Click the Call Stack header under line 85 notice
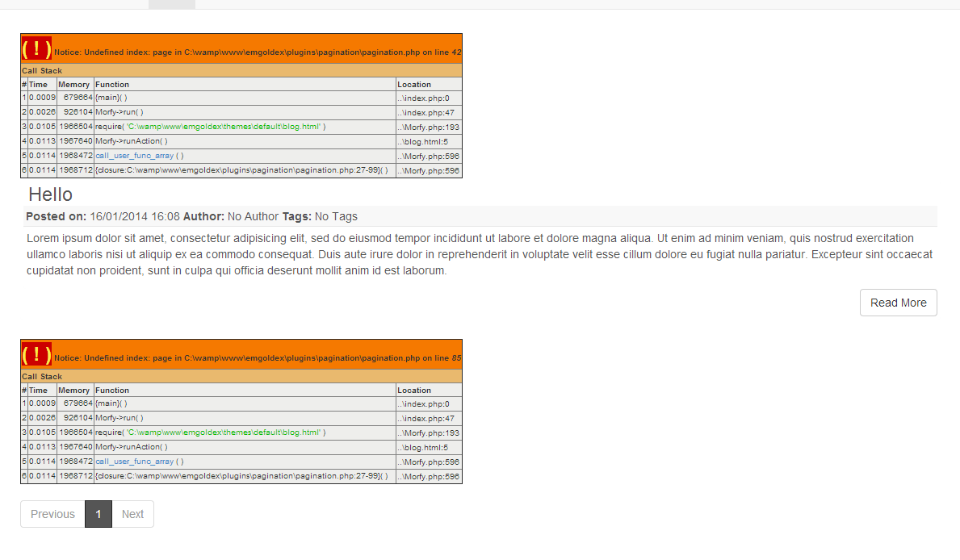This screenshot has width=960, height=560. pos(42,377)
